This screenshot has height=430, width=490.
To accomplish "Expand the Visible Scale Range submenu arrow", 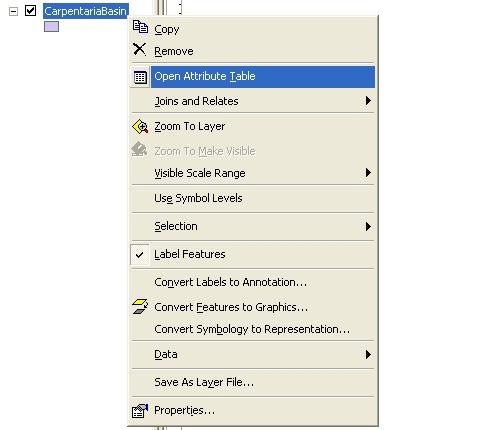I will tap(368, 173).
